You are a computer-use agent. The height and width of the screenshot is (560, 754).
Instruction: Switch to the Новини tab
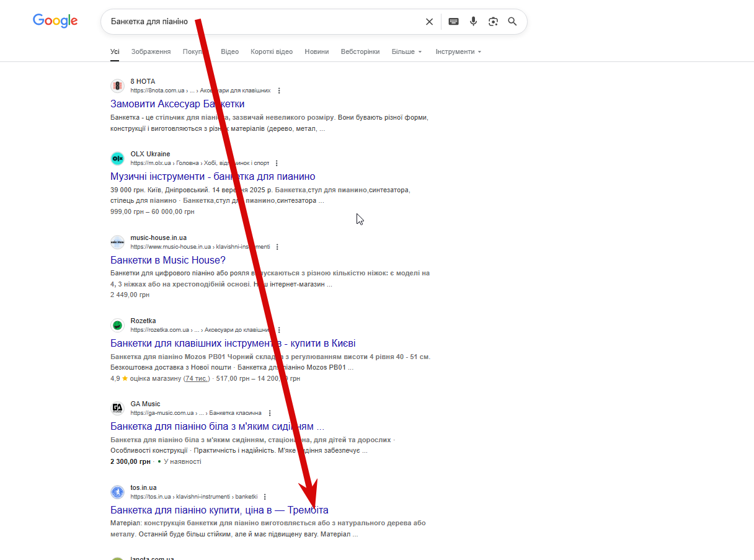click(316, 51)
